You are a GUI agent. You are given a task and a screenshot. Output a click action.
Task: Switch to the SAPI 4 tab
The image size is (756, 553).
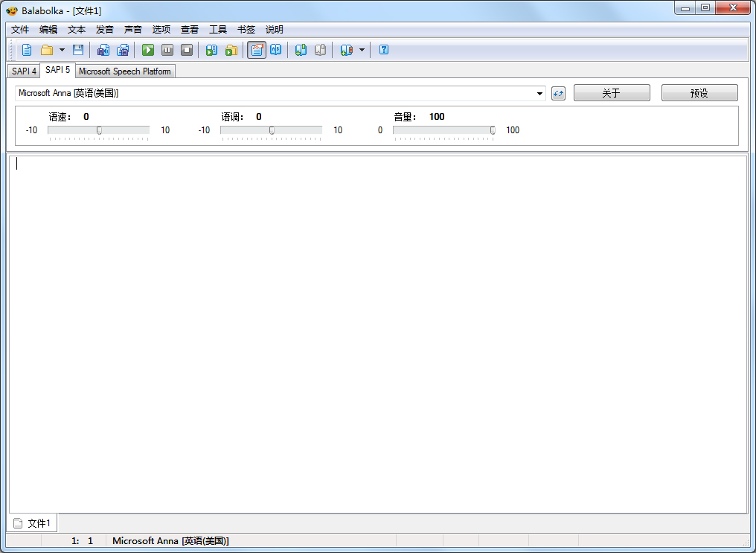click(22, 70)
